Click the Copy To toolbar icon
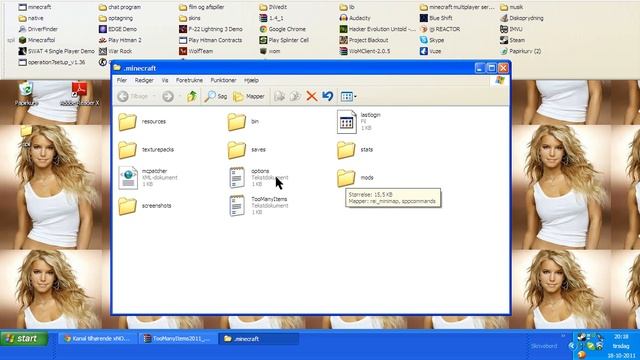The height and width of the screenshot is (360, 640). (295, 96)
